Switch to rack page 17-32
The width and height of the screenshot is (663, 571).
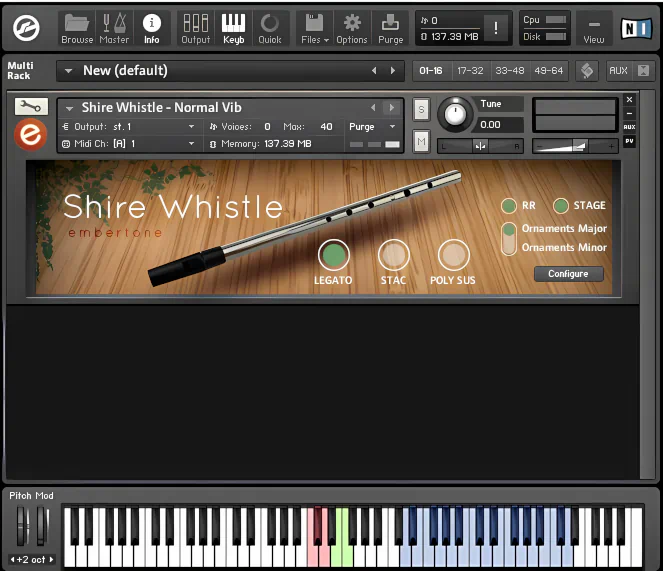pos(470,71)
